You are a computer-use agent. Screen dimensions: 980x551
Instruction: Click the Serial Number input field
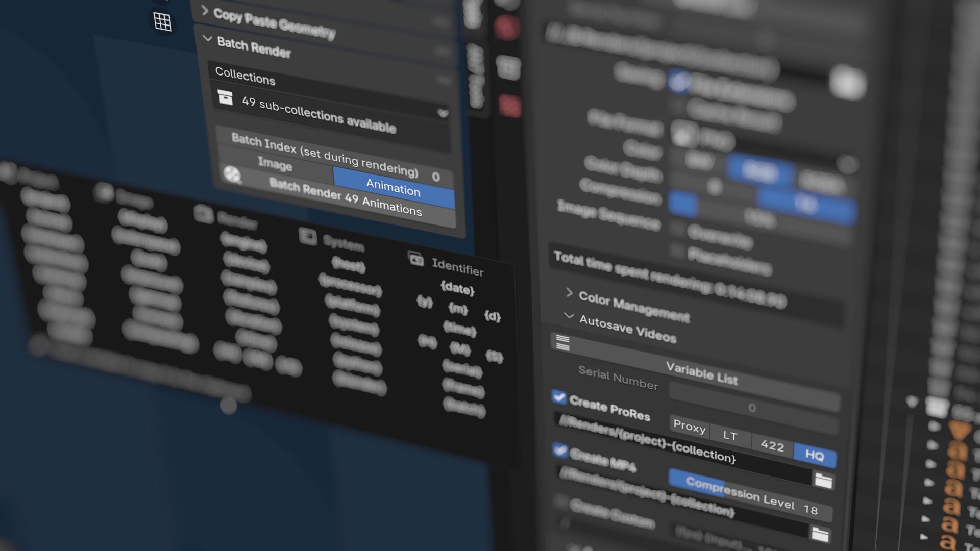coord(752,407)
